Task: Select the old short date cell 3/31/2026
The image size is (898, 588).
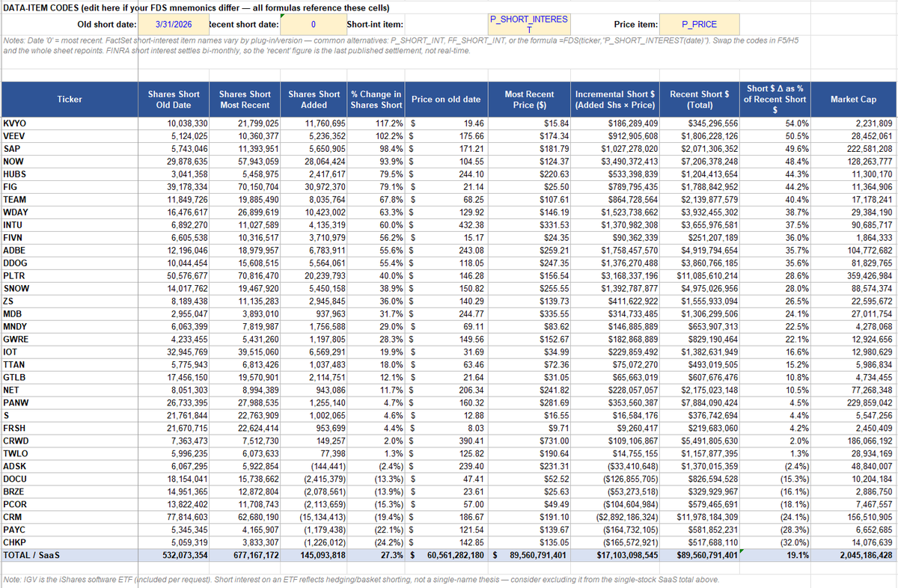Action: pyautogui.click(x=173, y=24)
